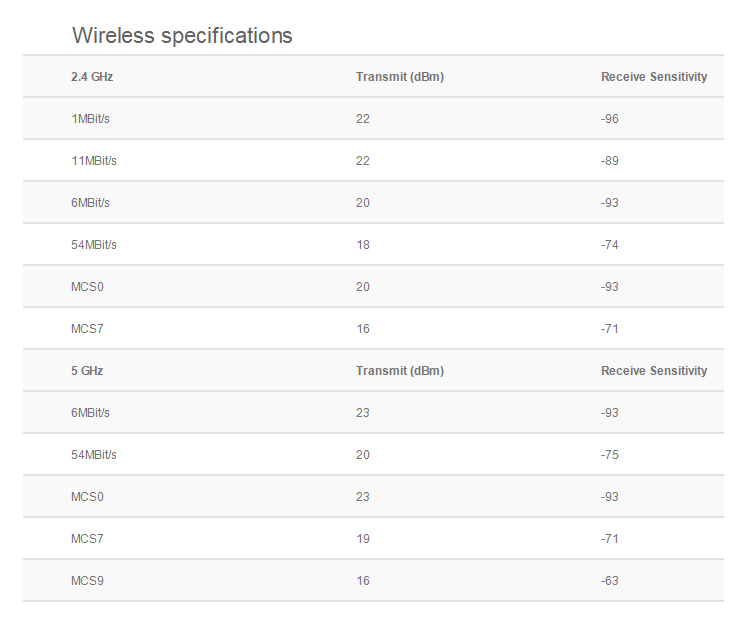Screen dimensions: 750x637
Task: Click the transmit value 18
Action: [362, 245]
